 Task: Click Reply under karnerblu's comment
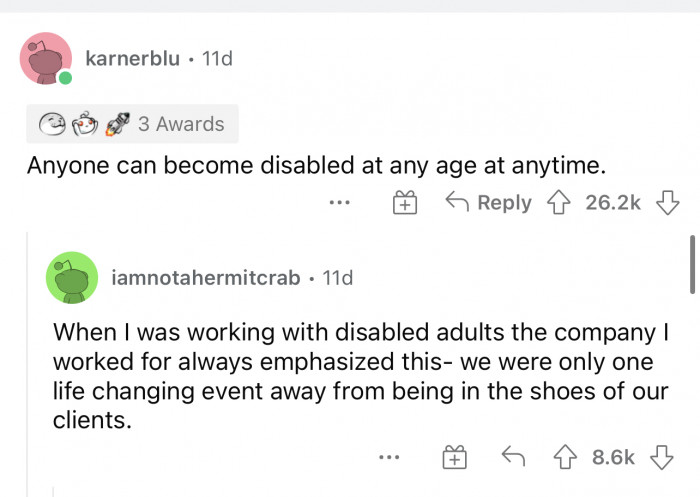coord(489,202)
